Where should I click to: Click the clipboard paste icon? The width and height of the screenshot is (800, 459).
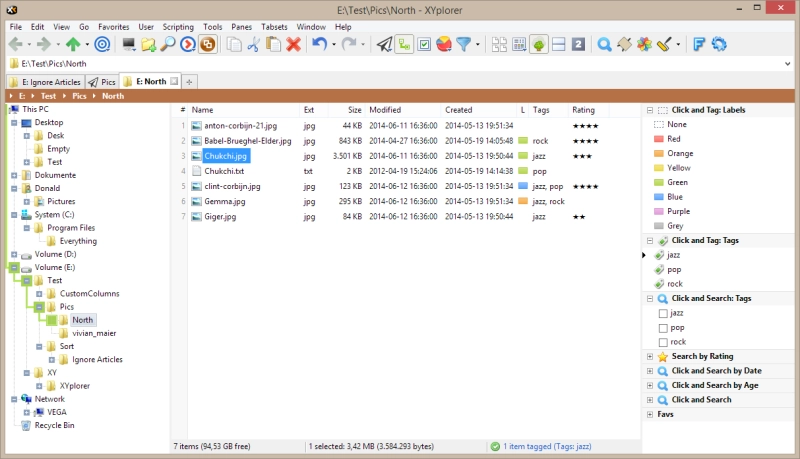pos(273,44)
